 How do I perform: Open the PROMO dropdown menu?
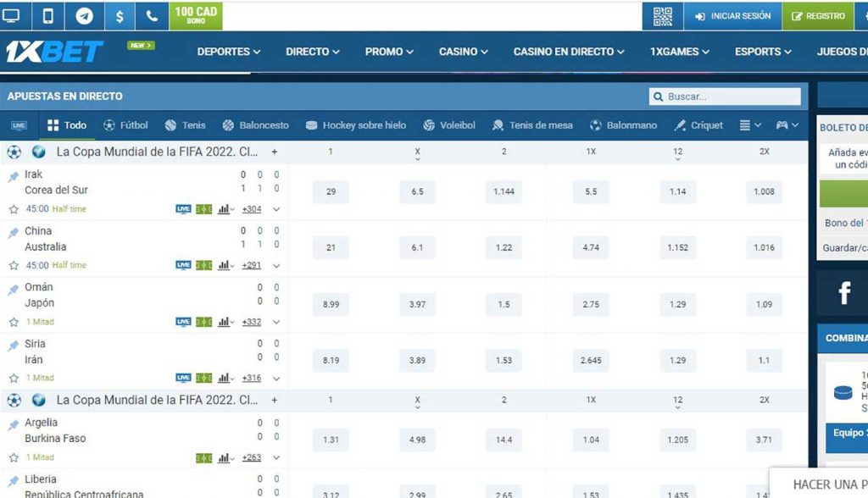point(389,52)
